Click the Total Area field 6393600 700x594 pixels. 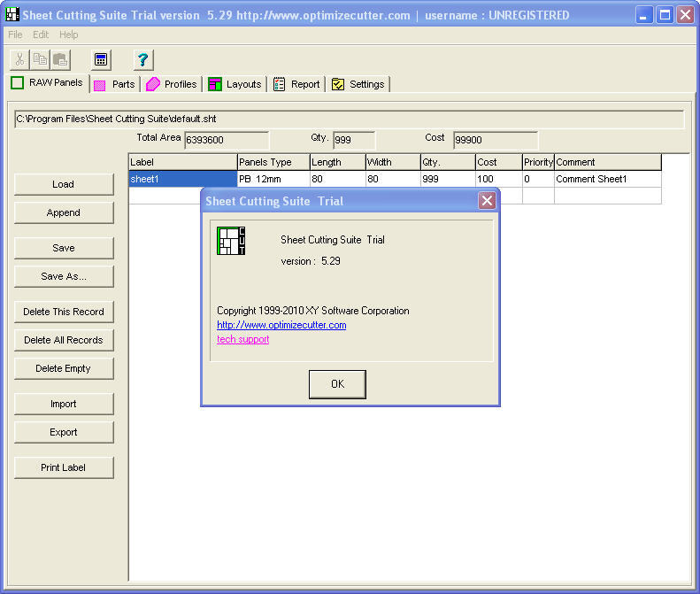(x=227, y=140)
